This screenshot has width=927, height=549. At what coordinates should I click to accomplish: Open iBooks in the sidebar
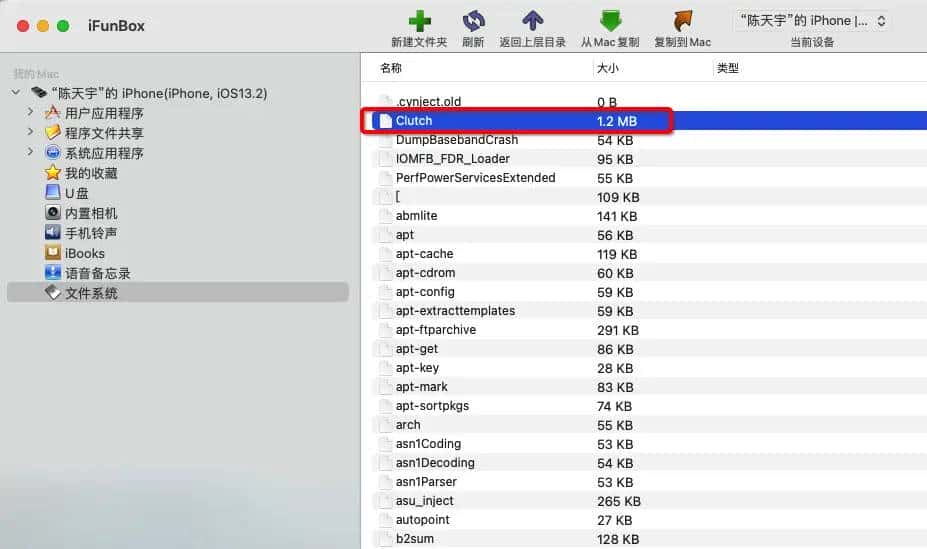click(x=84, y=253)
